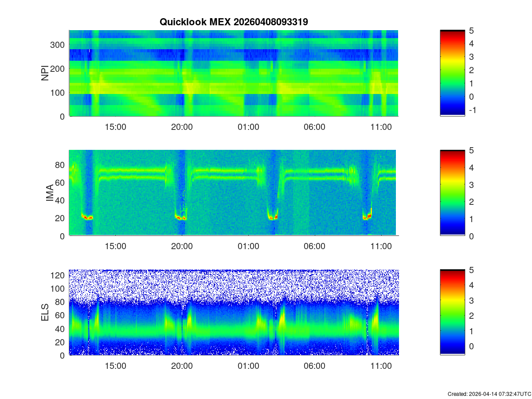Viewport: 532px width, 399px height.
Task: Click the 01:00 tick below ELS panel
Action: pyautogui.click(x=248, y=366)
